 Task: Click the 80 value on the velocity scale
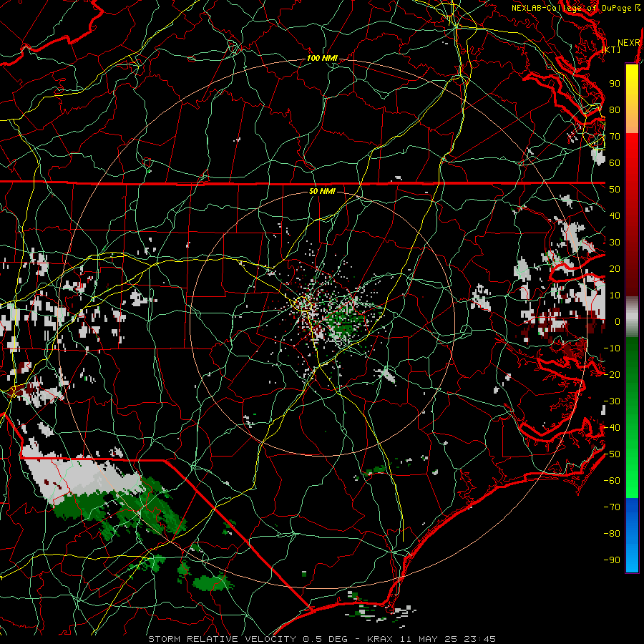pos(615,109)
